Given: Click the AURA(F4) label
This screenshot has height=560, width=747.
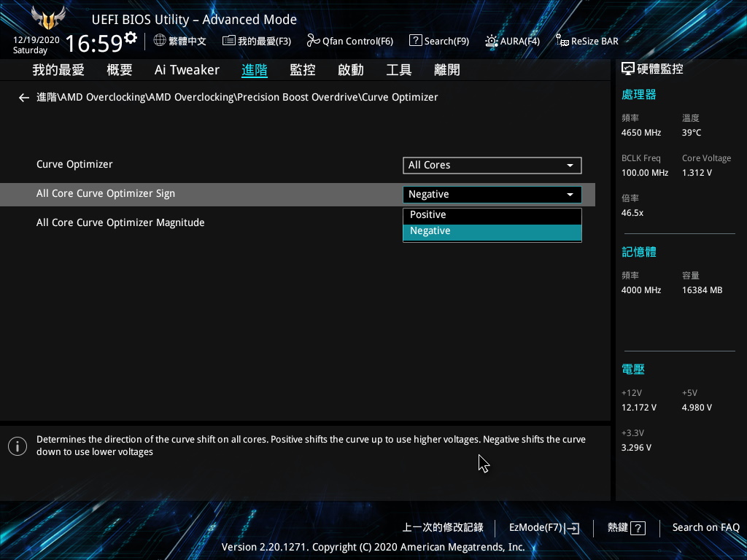Looking at the screenshot, I should (x=520, y=41).
